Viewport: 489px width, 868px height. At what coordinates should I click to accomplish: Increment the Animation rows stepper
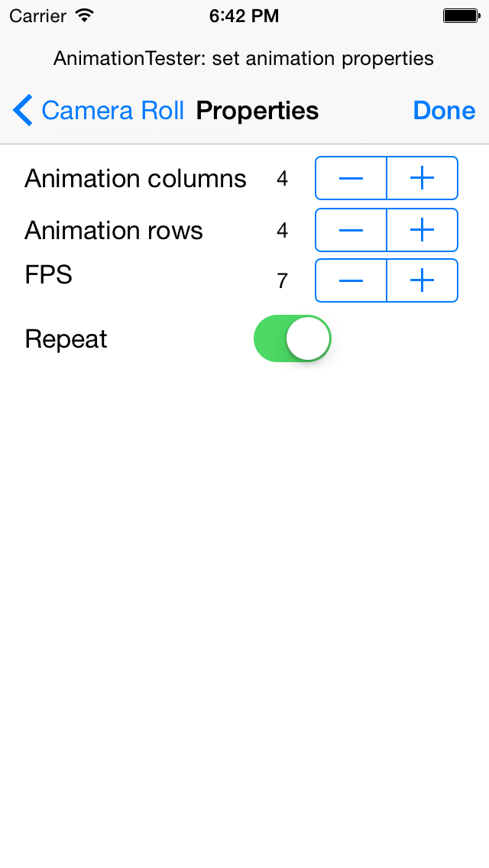(x=422, y=230)
